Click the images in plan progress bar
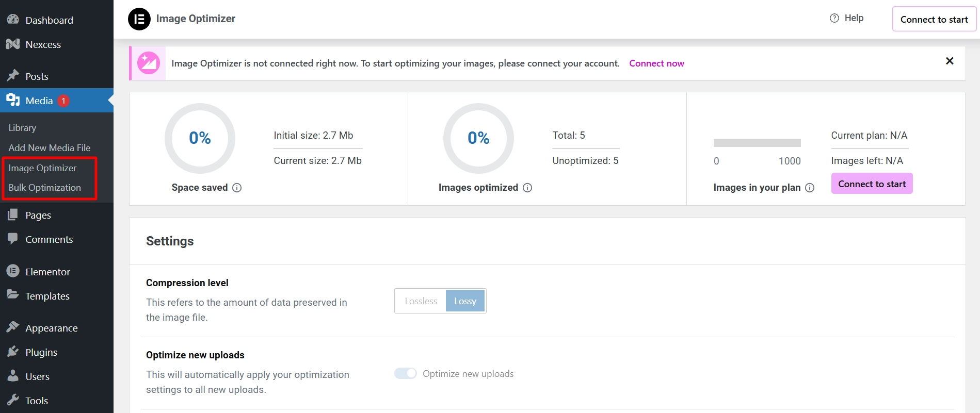 coord(757,143)
